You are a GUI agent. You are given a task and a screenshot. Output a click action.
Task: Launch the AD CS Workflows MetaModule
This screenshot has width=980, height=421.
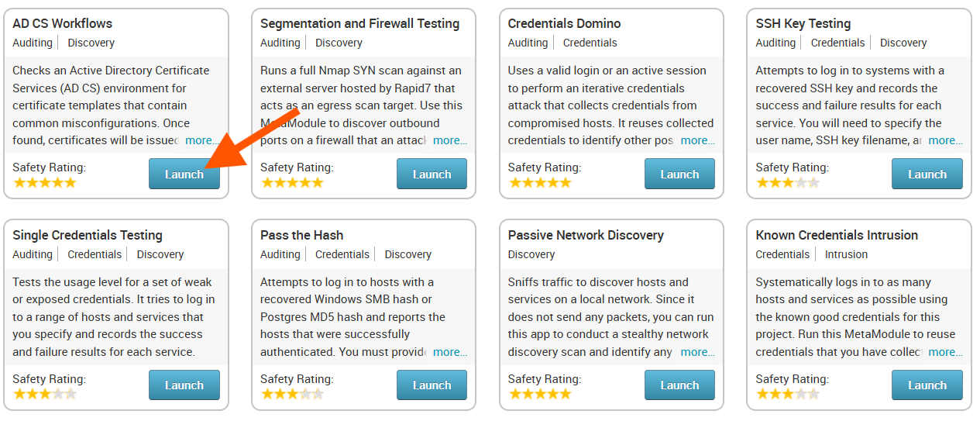tap(184, 174)
